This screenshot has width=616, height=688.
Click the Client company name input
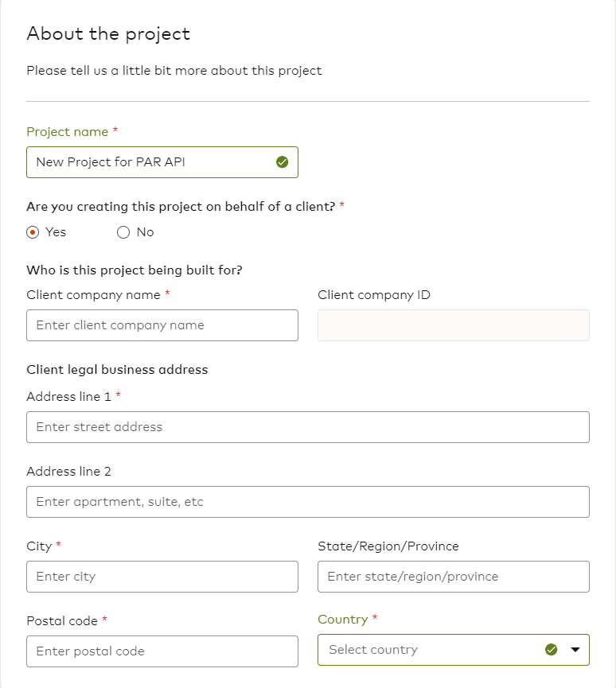162,325
